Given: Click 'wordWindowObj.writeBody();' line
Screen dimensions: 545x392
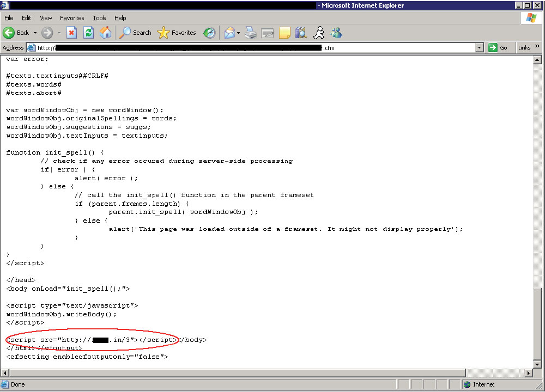Looking at the screenshot, I should (61, 314).
